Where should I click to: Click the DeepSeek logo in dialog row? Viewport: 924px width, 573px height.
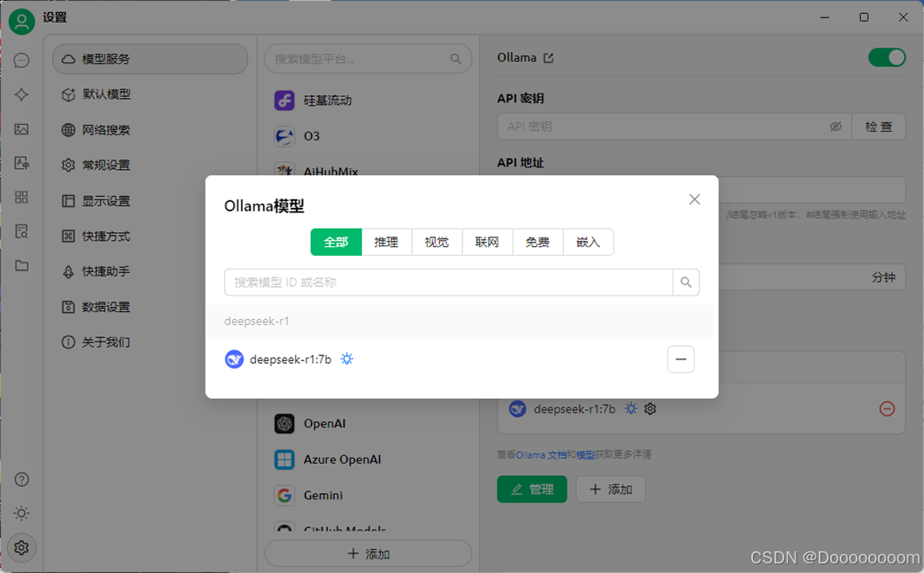point(234,359)
